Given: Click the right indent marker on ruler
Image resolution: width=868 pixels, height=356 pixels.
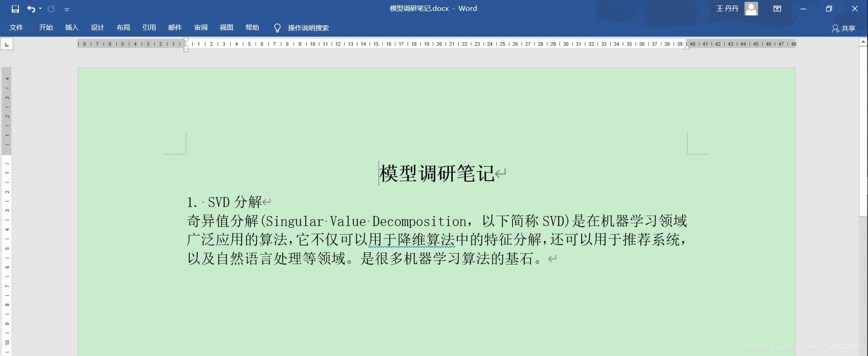Looking at the screenshot, I should (x=687, y=47).
